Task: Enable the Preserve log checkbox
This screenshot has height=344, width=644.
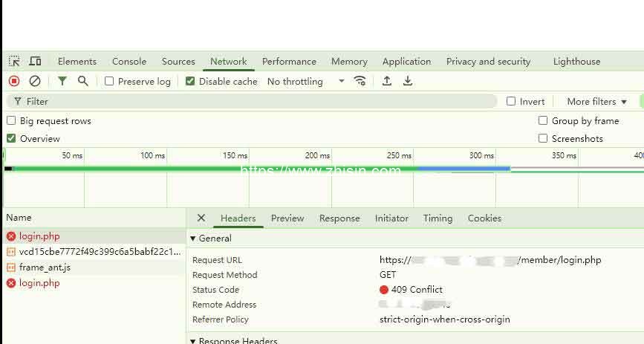Action: pos(109,82)
